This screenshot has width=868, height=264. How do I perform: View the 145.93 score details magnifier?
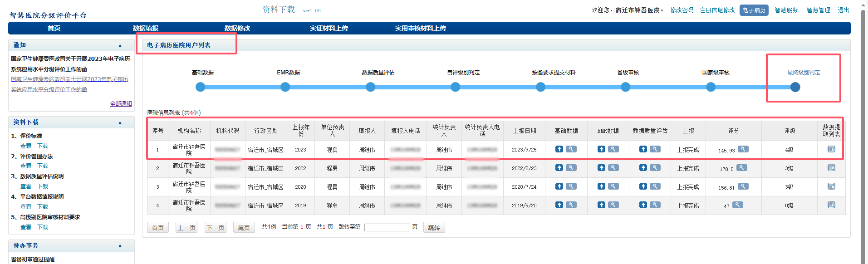point(743,149)
